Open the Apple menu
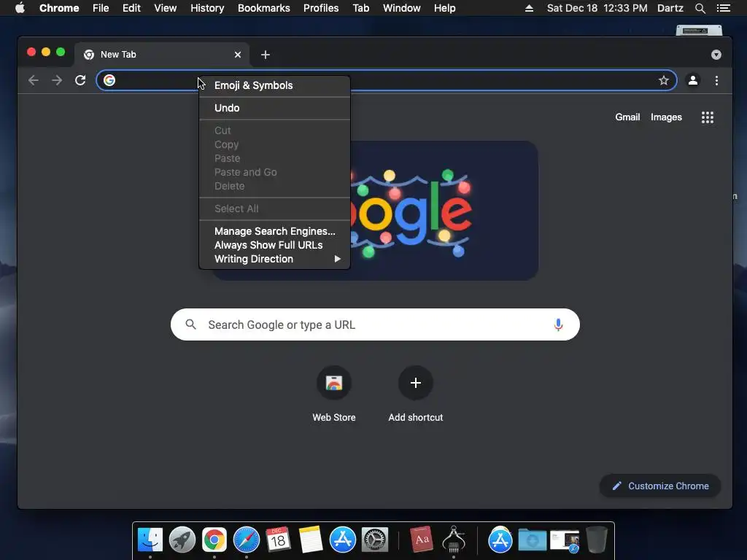Image resolution: width=747 pixels, height=560 pixels. (20, 8)
